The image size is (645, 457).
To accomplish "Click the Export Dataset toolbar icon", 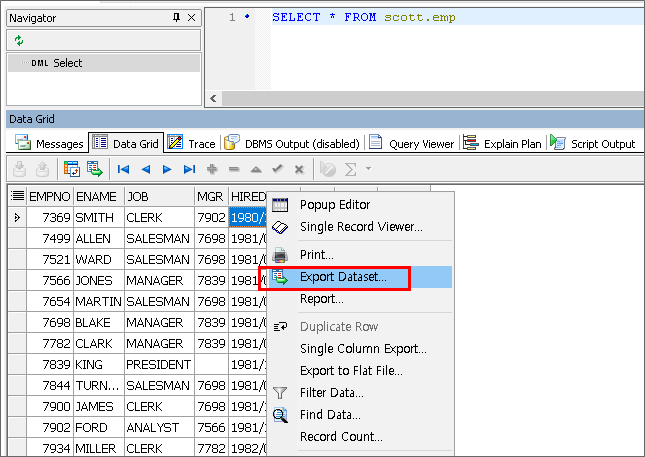I will pyautogui.click(x=95, y=169).
